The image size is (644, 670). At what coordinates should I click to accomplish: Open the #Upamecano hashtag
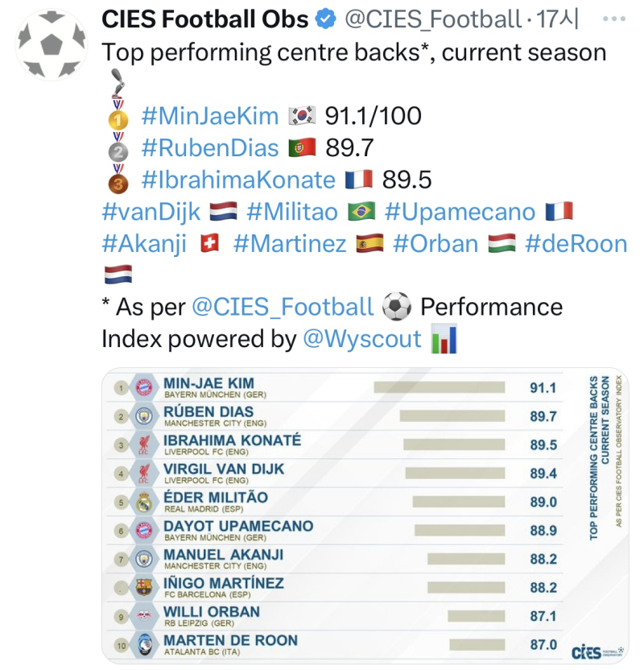coord(460,212)
